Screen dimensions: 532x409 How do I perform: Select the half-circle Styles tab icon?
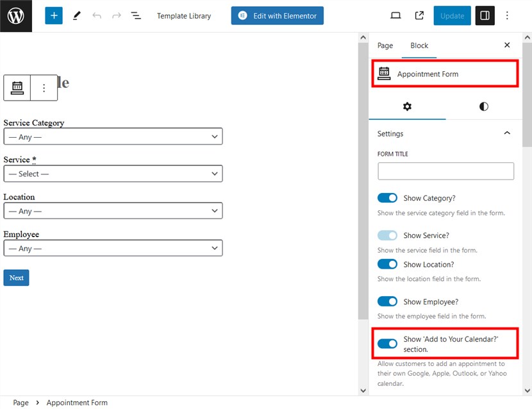click(x=484, y=106)
